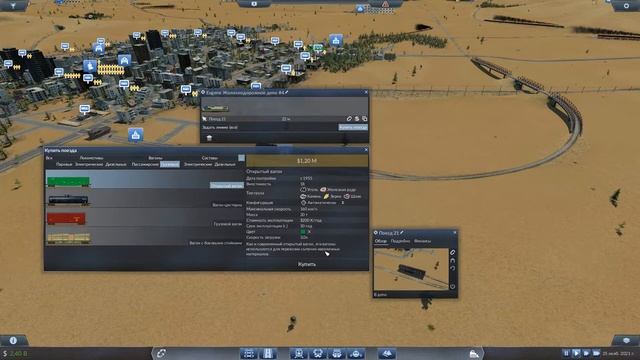Viewport: 640px width, 360px height.
Task: Set game speed to fastest
Action: [x=596, y=353]
